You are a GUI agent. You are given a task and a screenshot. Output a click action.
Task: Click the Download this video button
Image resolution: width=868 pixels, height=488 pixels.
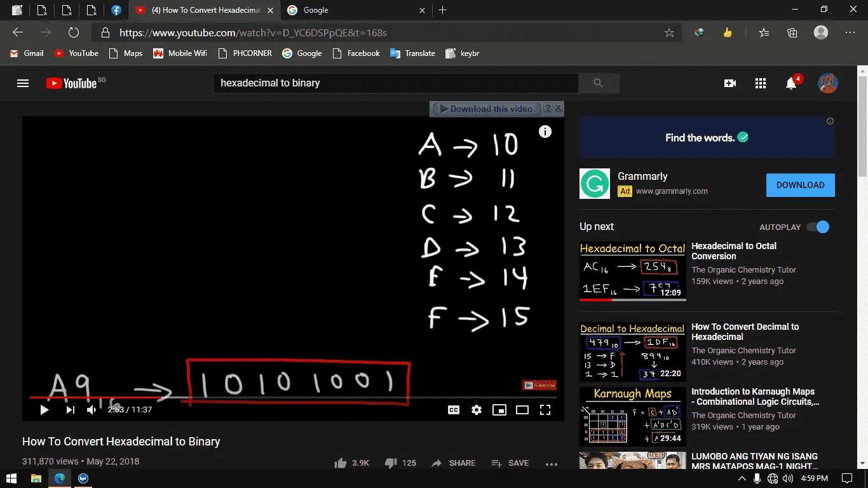[x=485, y=109]
